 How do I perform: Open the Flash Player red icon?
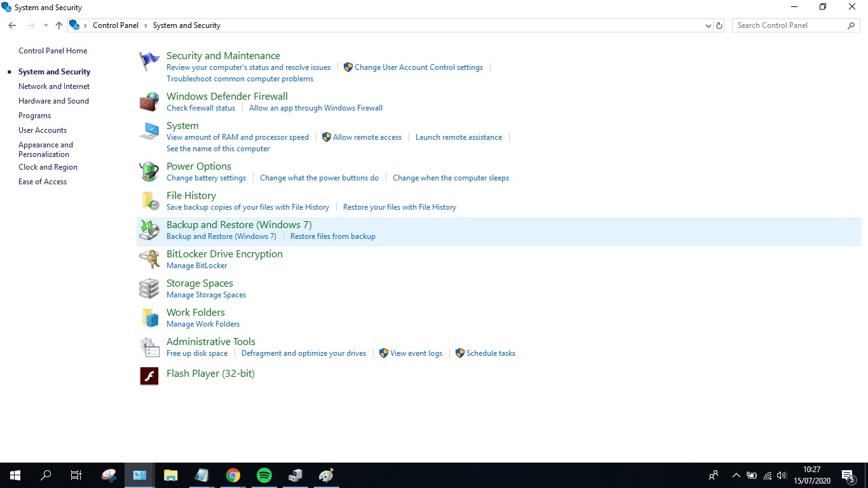(x=149, y=376)
